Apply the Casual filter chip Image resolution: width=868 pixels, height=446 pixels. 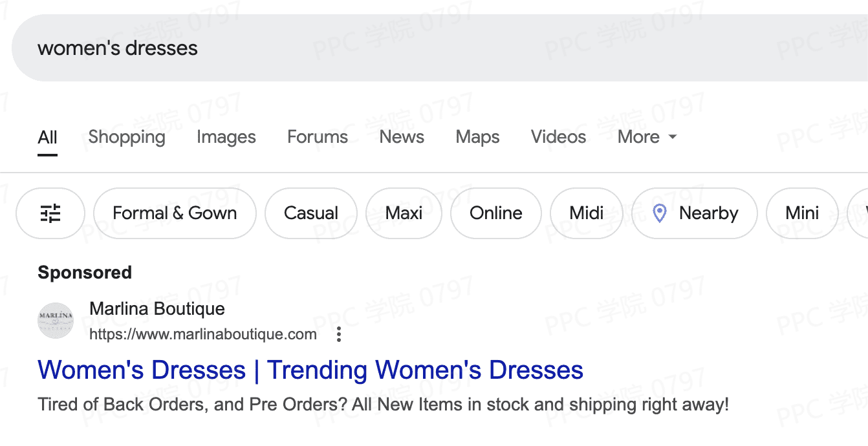311,213
